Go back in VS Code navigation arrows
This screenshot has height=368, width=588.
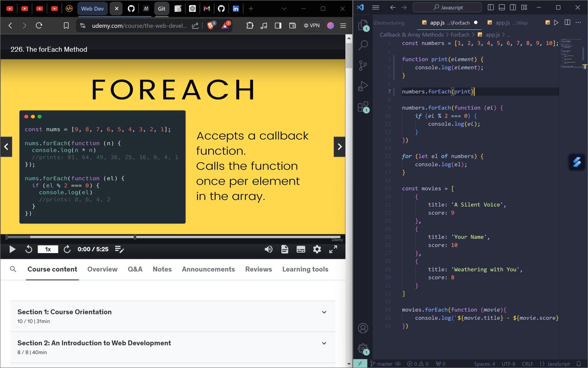coord(392,8)
